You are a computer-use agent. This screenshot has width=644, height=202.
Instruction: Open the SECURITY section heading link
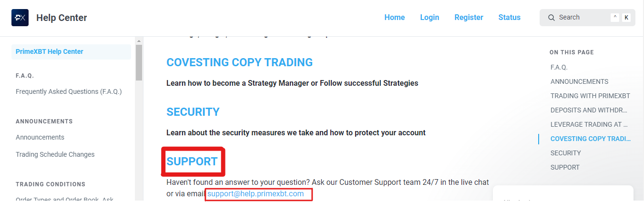pos(193,112)
